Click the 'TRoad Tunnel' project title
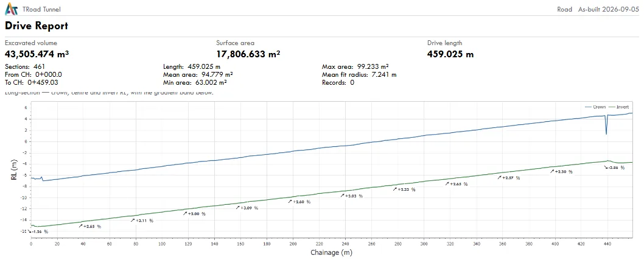The width and height of the screenshot is (644, 259). [x=41, y=9]
